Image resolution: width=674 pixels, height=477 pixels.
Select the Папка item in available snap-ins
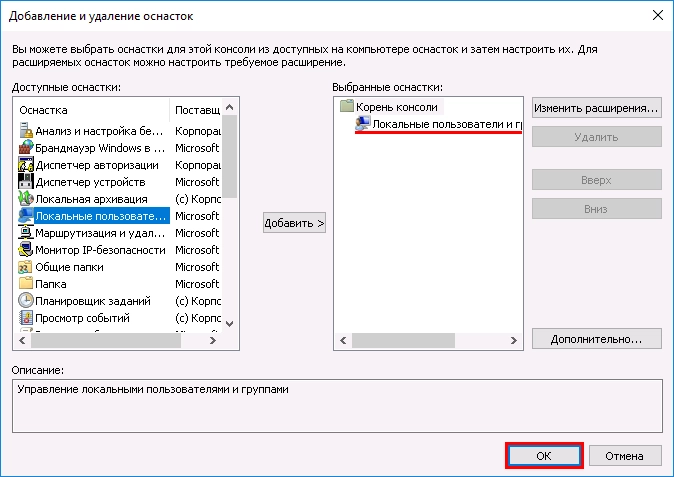[51, 284]
